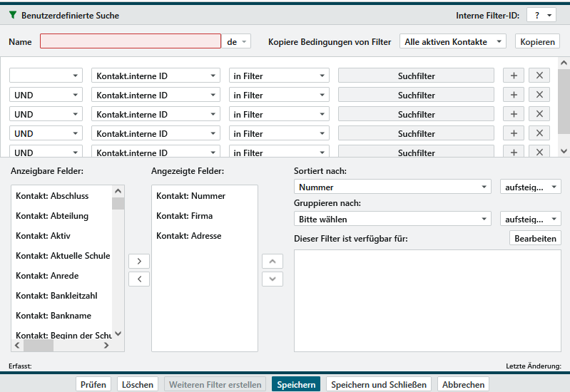Move selected field to displayed fields list
Screen dimensions: 570x392
click(138, 262)
